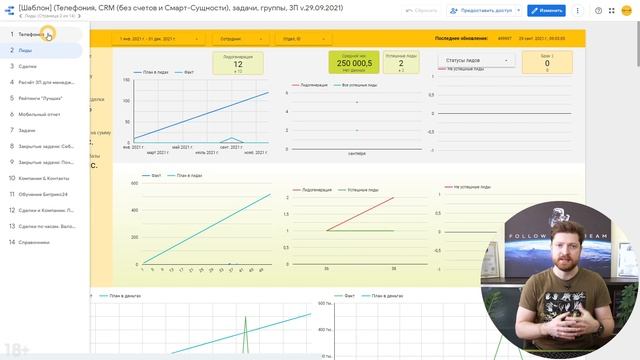640x360 pixels.
Task: Open the Google apps grid icon
Action: 611,11
